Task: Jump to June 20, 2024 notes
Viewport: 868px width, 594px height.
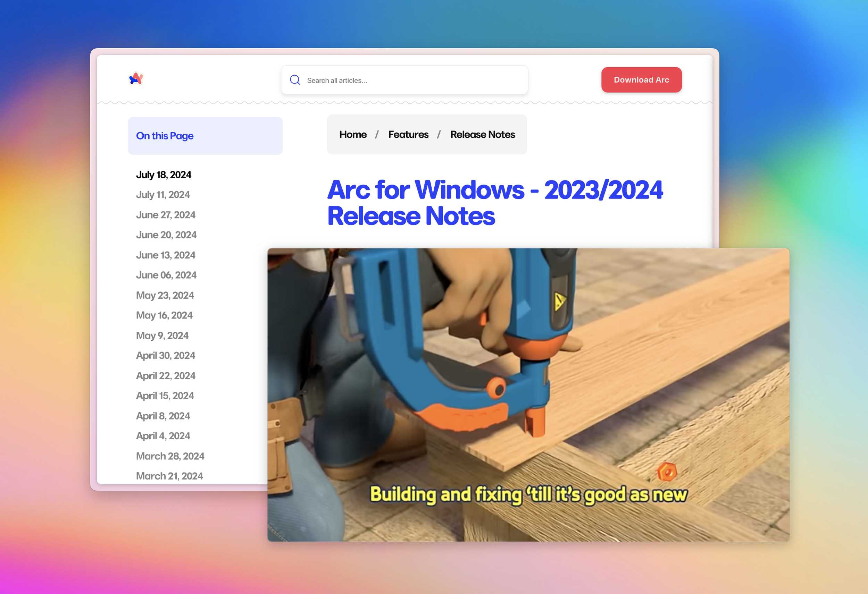Action: [166, 235]
